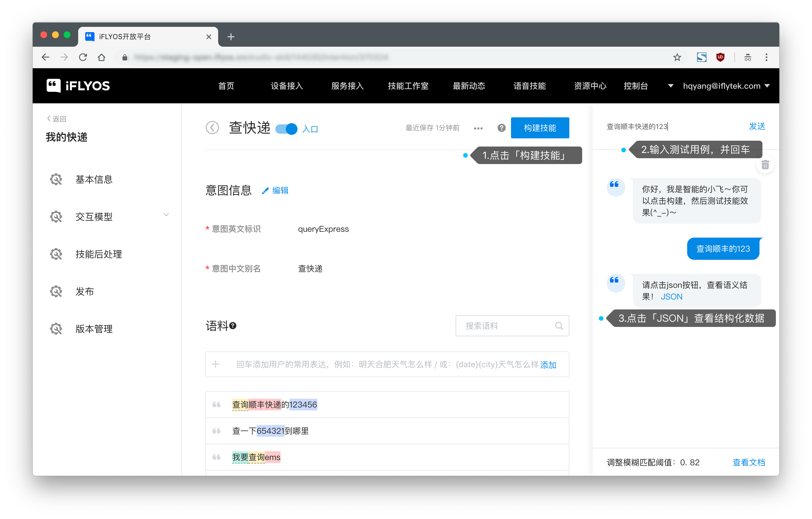This screenshot has width=812, height=519.
Task: Click the utterance 查询顺丰快递的123456
Action: 274,404
